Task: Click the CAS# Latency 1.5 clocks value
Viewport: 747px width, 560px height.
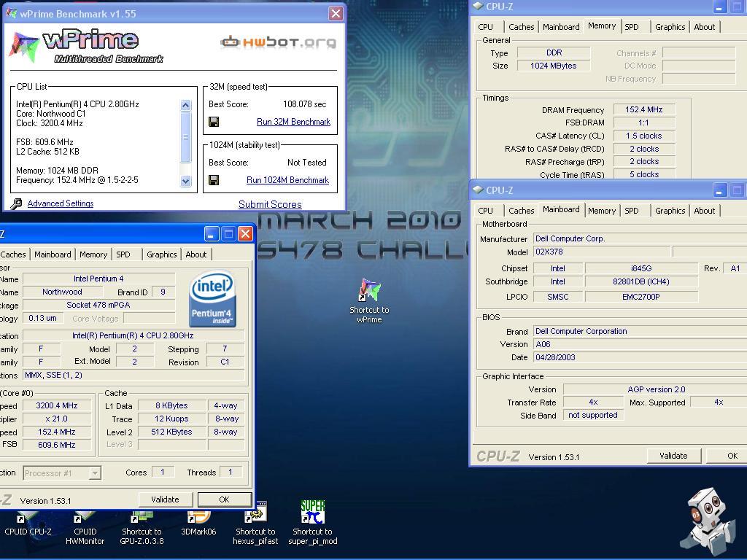Action: coord(644,136)
